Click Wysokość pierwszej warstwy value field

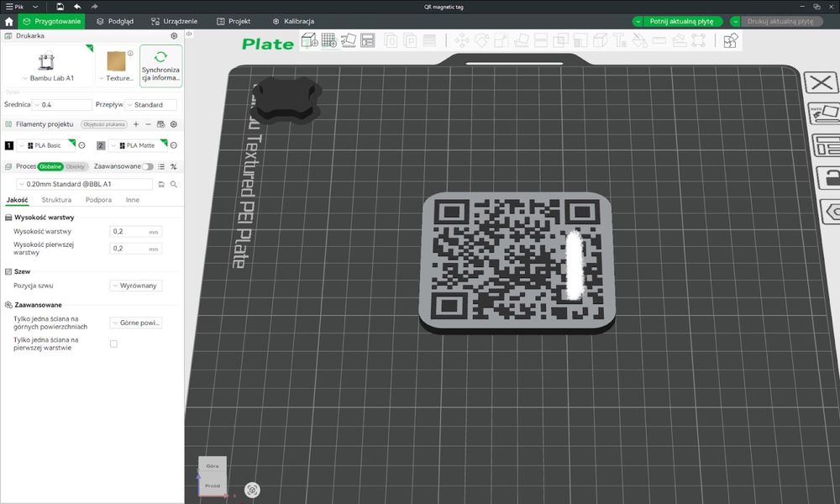[135, 249]
